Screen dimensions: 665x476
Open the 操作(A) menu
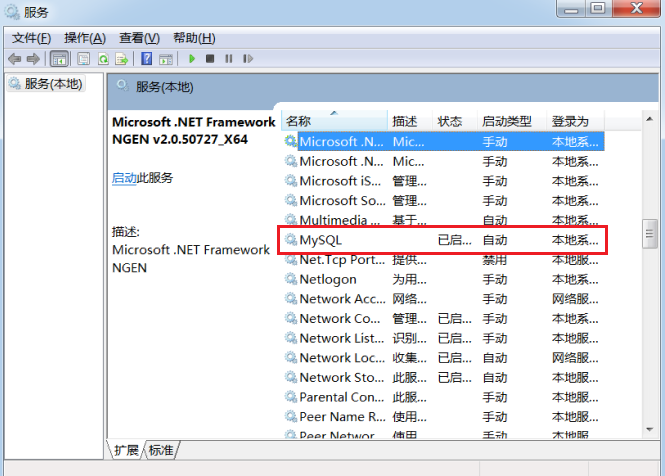click(x=84, y=38)
